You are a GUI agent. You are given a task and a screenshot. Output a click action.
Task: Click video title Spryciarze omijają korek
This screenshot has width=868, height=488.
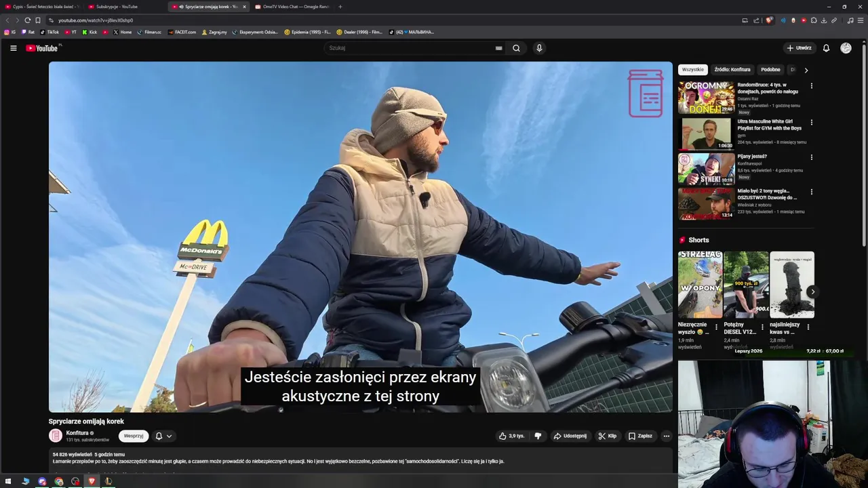[x=86, y=422]
